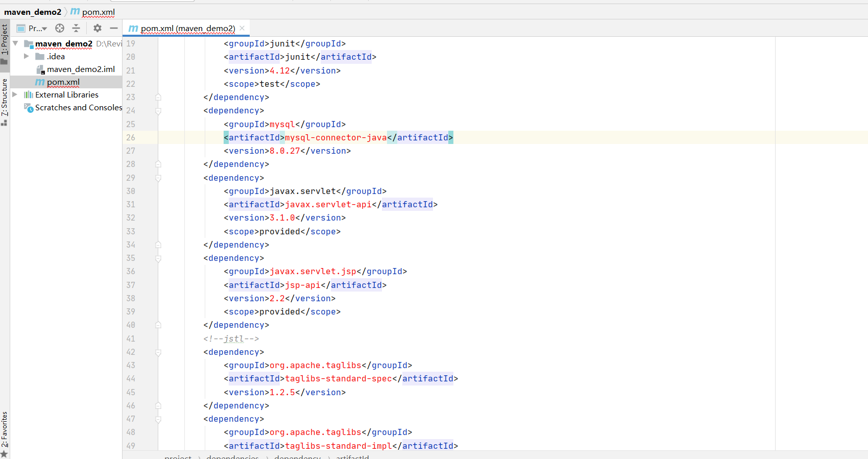The height and width of the screenshot is (459, 868).
Task: Collapse dependency block at line 29
Action: [x=158, y=178]
